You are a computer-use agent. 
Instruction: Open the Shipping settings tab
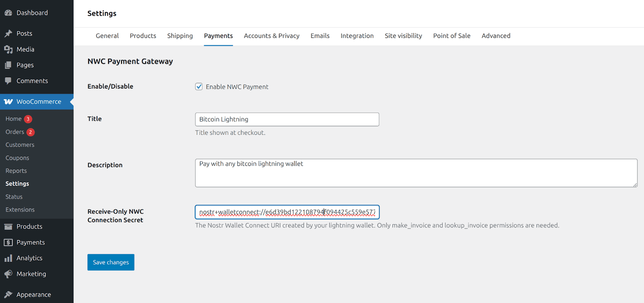coord(180,36)
